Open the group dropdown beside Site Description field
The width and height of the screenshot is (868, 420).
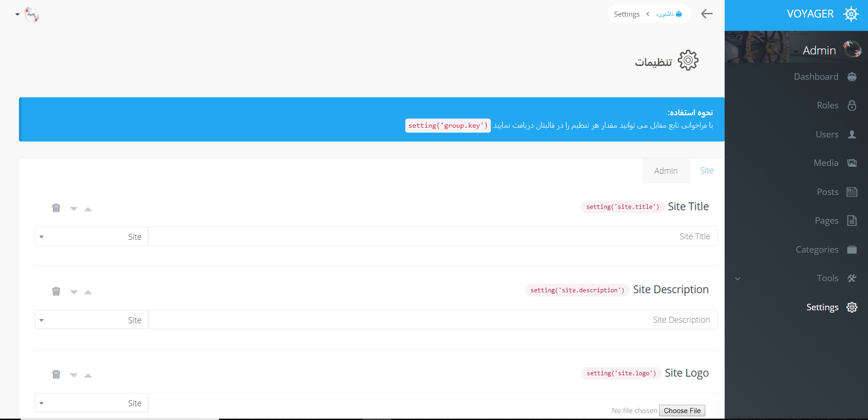coord(41,319)
